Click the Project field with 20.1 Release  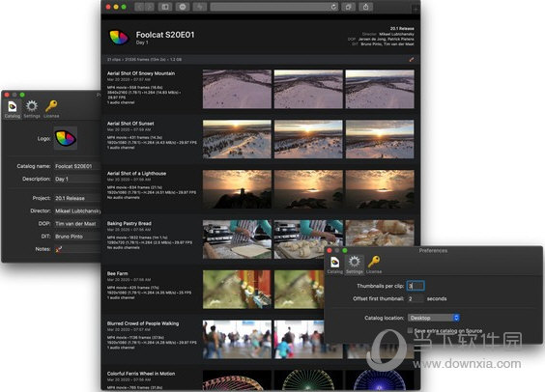tap(77, 198)
